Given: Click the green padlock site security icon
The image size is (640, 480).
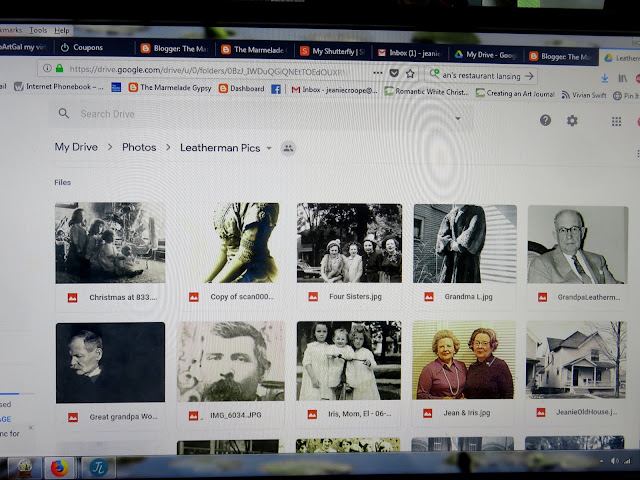Looking at the screenshot, I should [60, 68].
